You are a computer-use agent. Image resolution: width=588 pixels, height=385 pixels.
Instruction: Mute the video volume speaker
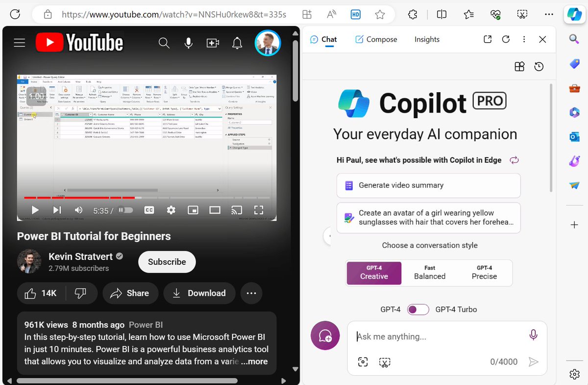pyautogui.click(x=78, y=210)
